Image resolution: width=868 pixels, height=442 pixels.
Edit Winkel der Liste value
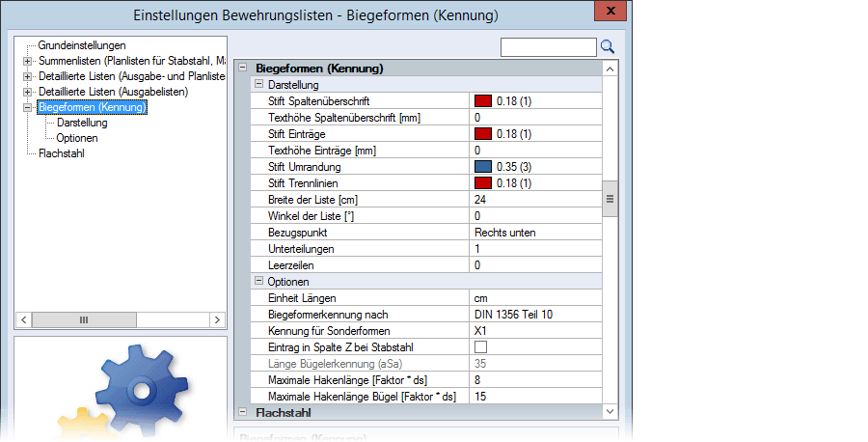[535, 215]
